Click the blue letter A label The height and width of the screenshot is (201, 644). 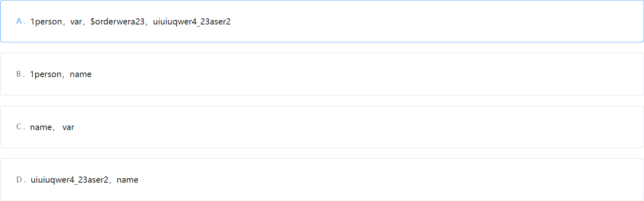point(20,21)
